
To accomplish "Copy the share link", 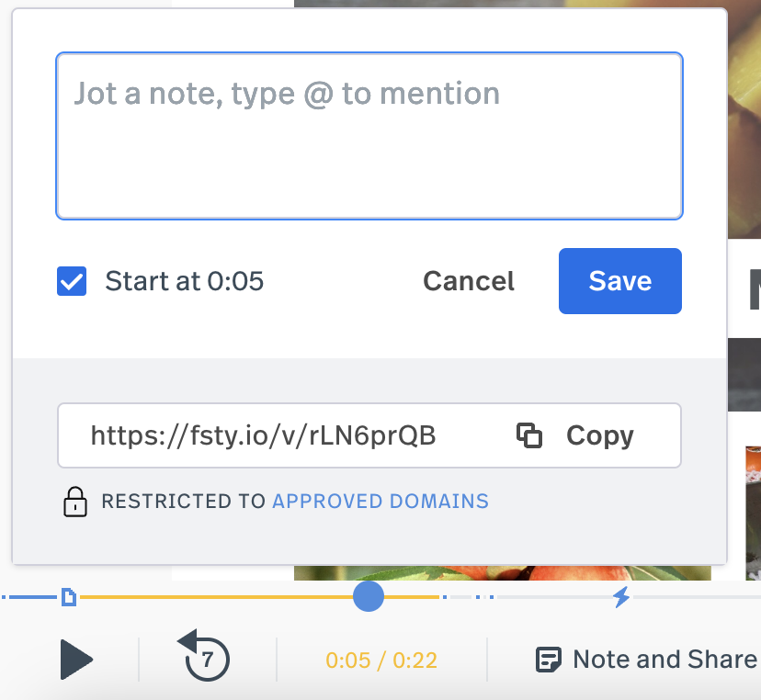I will [x=575, y=435].
